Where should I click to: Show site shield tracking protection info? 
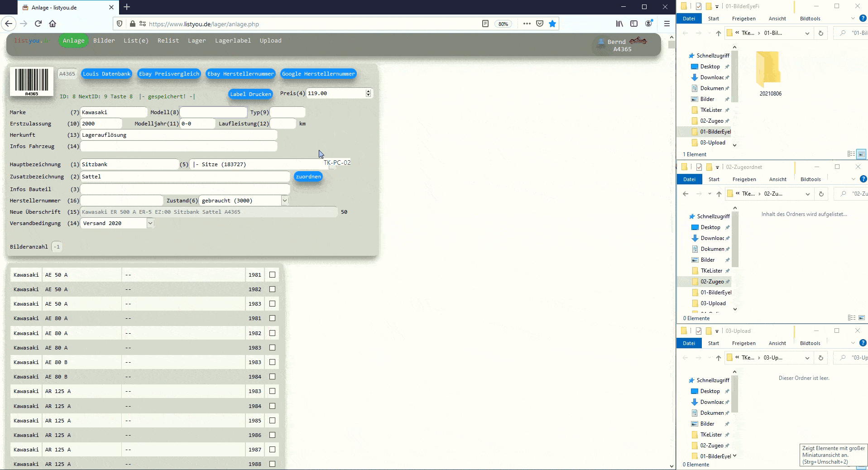pos(120,24)
